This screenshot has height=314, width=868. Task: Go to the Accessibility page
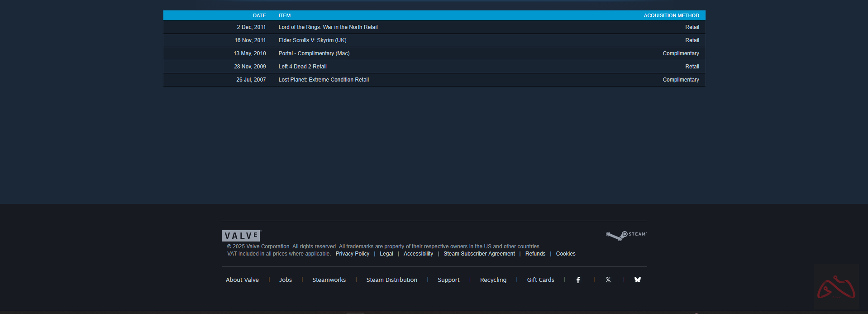(418, 254)
